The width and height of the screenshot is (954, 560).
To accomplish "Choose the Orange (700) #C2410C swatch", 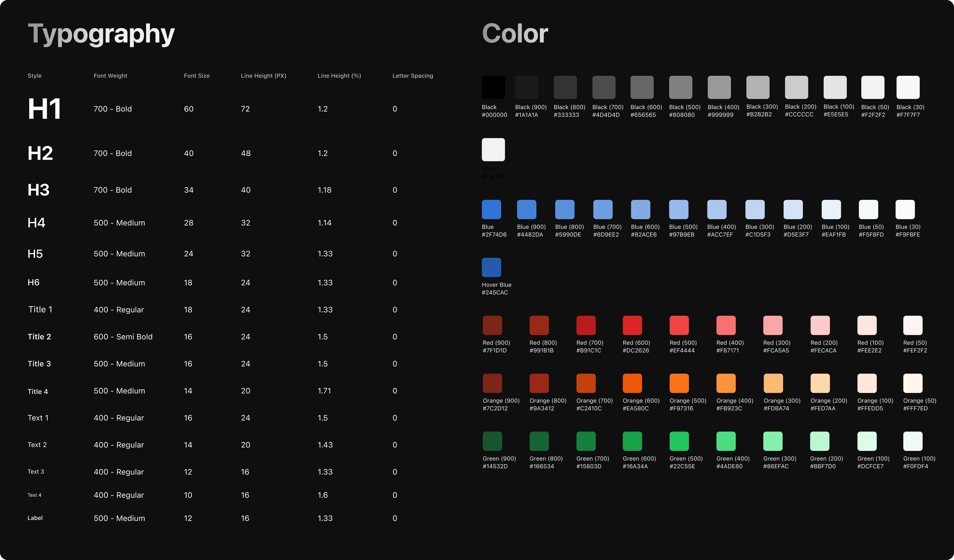I will click(x=586, y=383).
